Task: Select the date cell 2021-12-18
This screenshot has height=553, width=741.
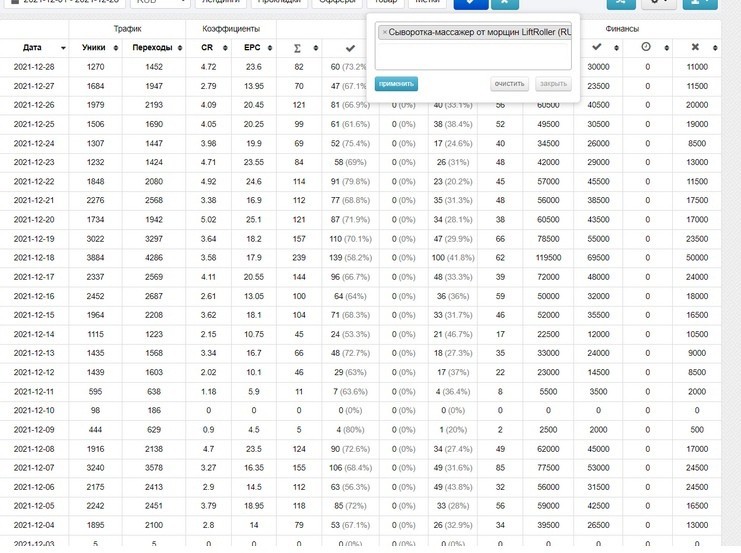Action: [34, 258]
